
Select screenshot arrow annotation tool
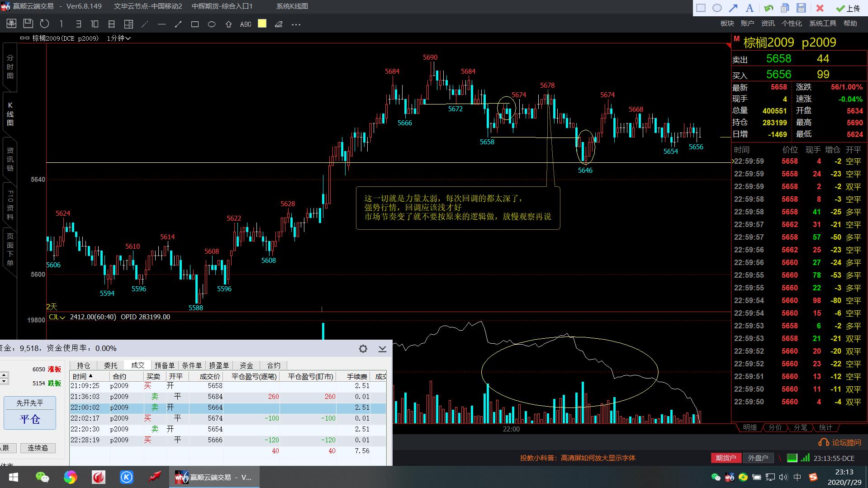pos(733,8)
